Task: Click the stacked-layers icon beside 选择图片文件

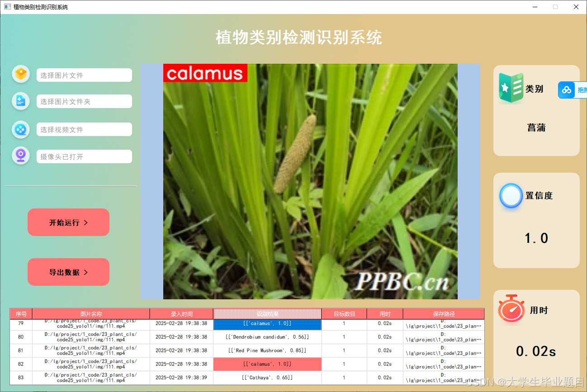Action: coord(21,74)
